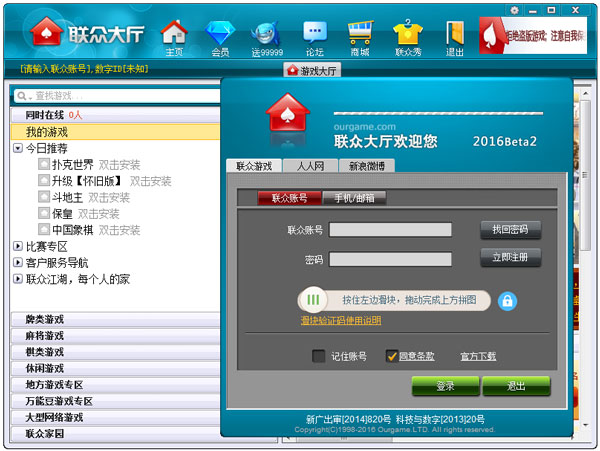The width and height of the screenshot is (600, 451).
Task: Focus the 联众账号 input field
Action: [x=390, y=230]
